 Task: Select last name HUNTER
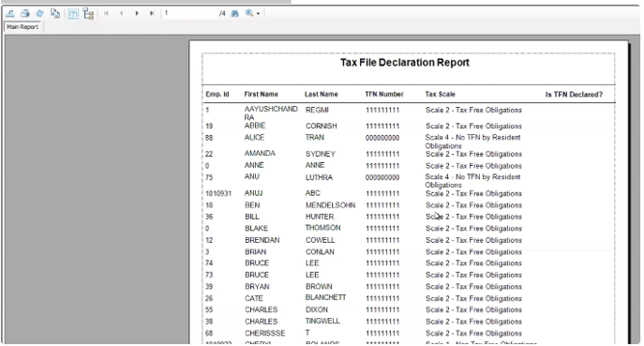pyautogui.click(x=320, y=217)
